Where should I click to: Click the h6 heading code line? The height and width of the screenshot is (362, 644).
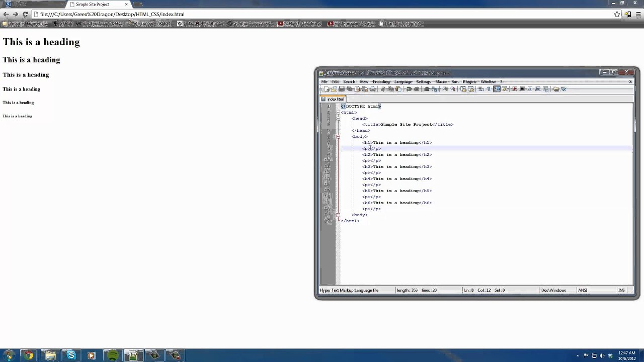click(x=397, y=203)
